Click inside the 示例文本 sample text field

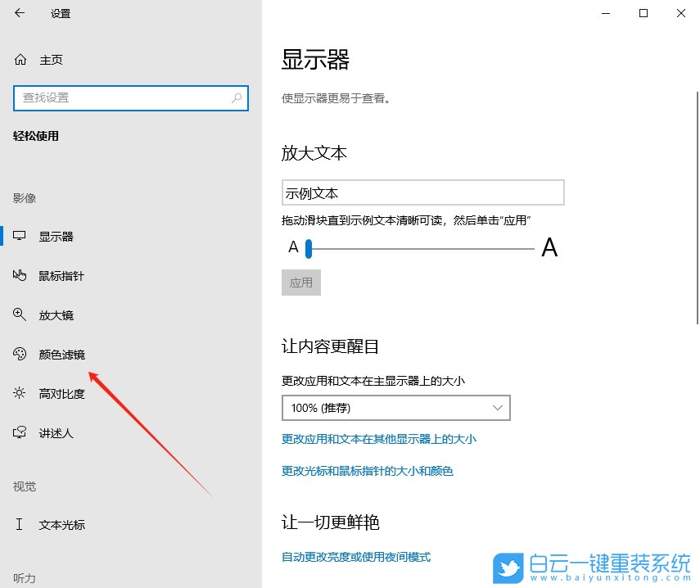point(422,192)
